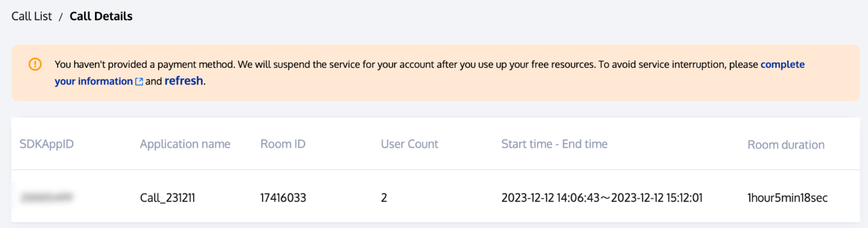Click the payment method warning message text

[x=365, y=64]
